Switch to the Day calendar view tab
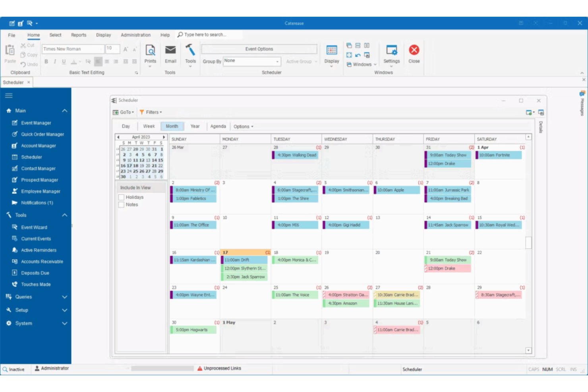This screenshot has width=588, height=392. [x=126, y=126]
